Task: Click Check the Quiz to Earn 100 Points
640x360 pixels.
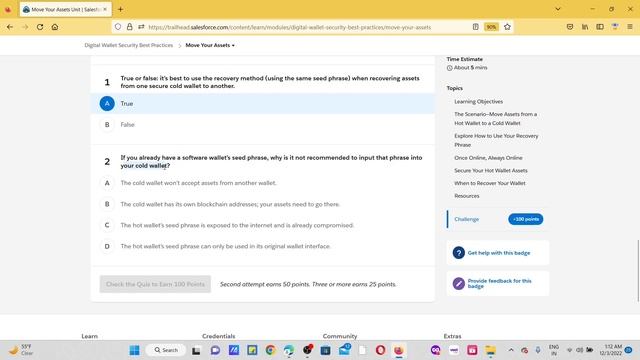Action: (x=155, y=284)
